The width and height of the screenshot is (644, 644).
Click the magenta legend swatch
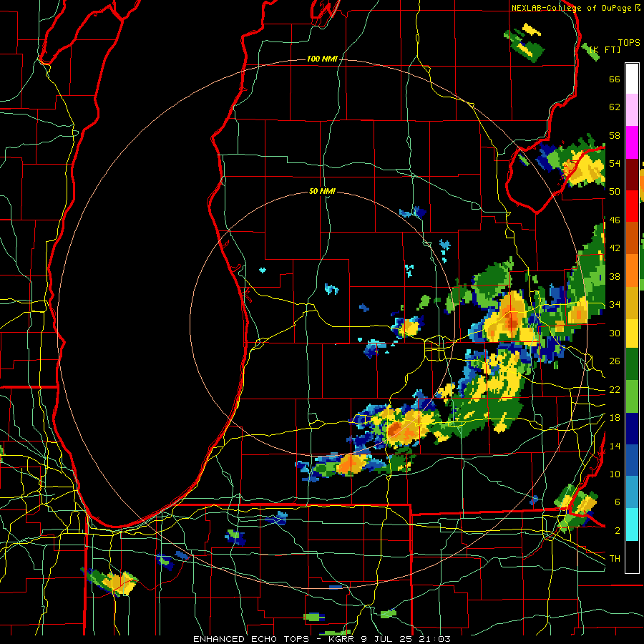pos(632,142)
